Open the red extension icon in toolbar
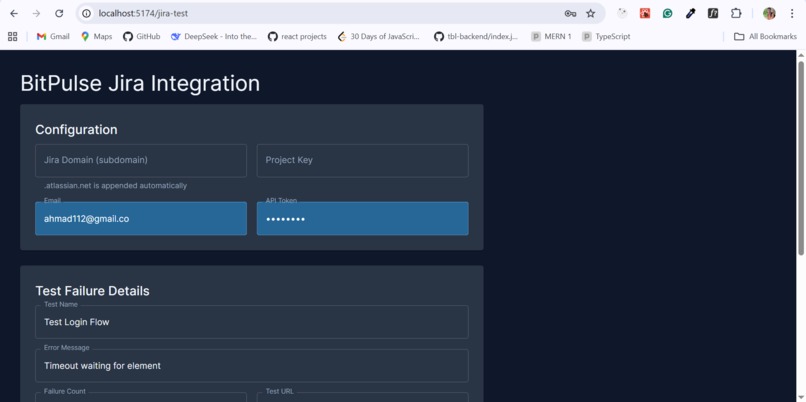 (645, 13)
